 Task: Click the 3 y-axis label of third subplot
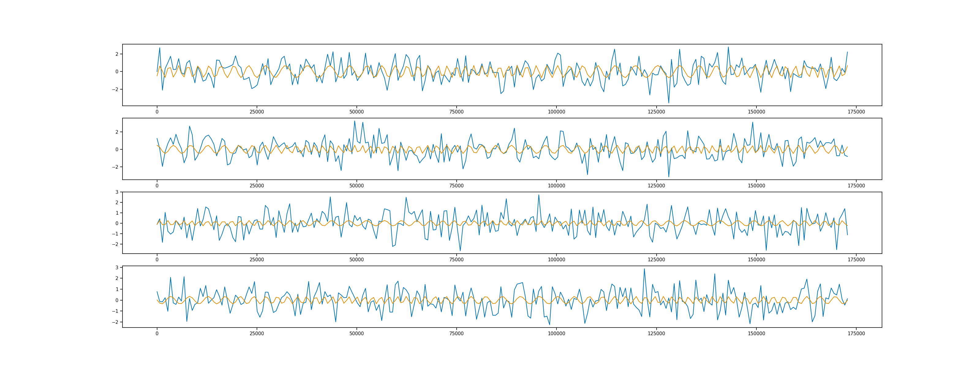[x=117, y=192]
